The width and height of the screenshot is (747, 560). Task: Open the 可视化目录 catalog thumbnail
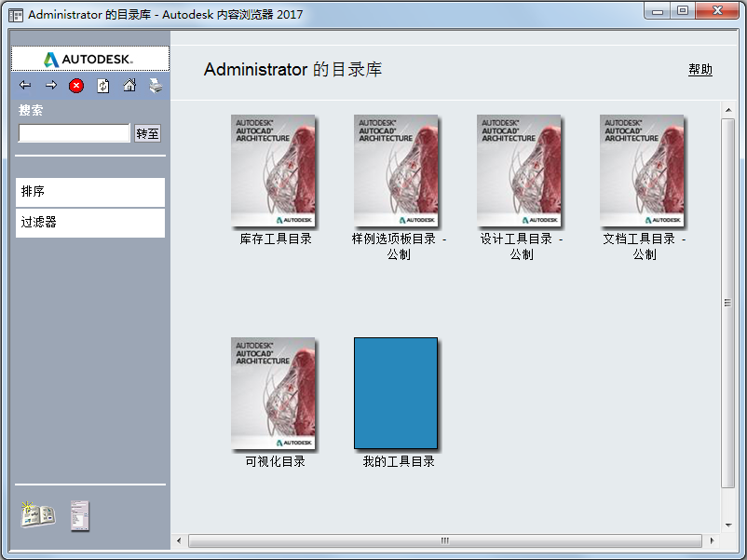[x=273, y=393]
